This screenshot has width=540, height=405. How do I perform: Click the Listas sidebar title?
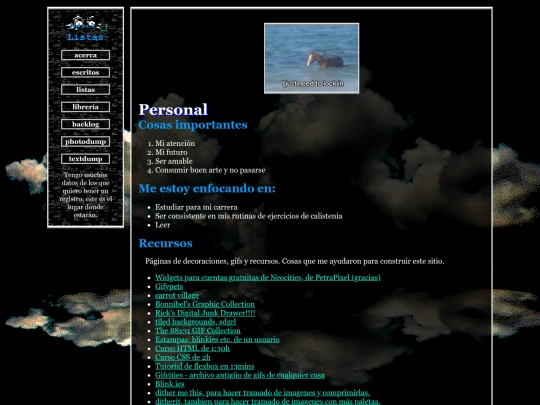85,37
